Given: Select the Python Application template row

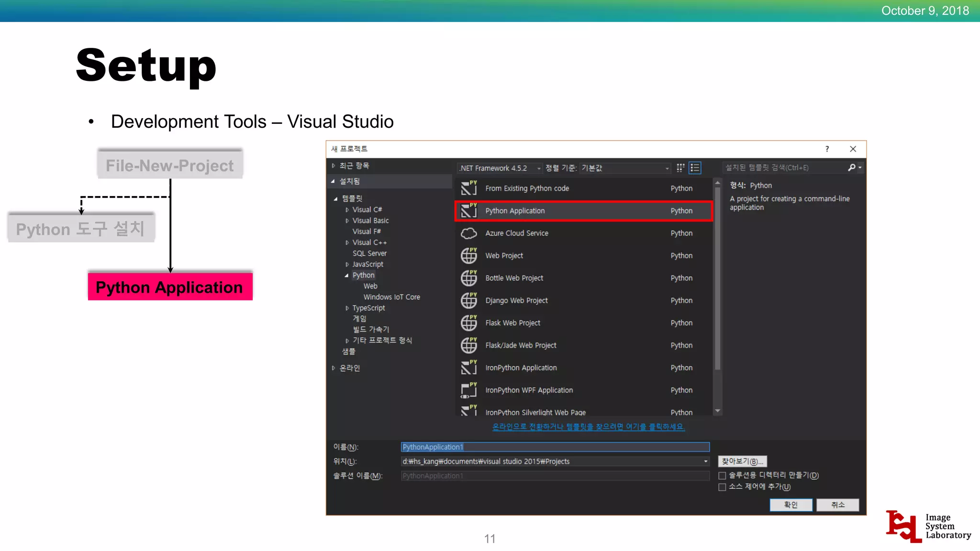Looking at the screenshot, I should (x=584, y=211).
